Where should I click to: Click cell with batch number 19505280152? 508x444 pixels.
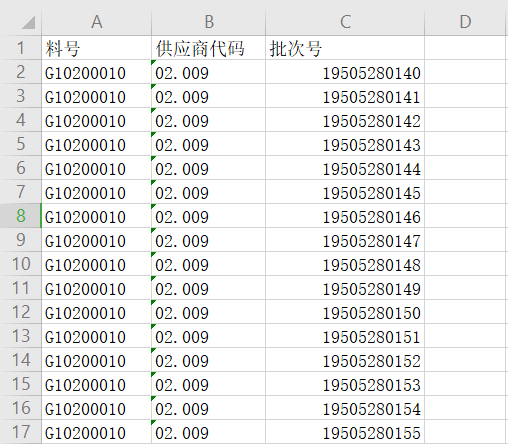tap(345, 360)
